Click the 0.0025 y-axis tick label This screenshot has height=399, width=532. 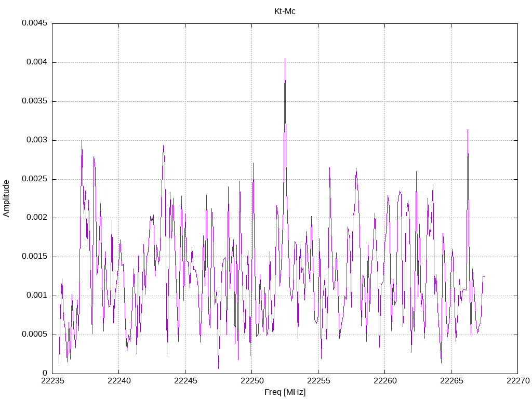coord(34,179)
